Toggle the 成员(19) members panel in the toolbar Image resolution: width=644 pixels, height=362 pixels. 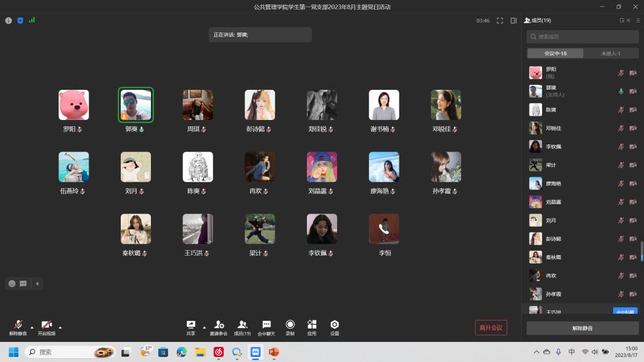click(x=242, y=324)
